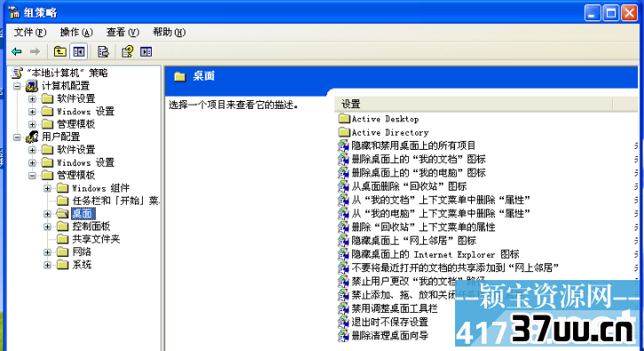This screenshot has width=644, height=351.
Task: Click the rightmost action pane toolbar icon
Action: [x=145, y=51]
